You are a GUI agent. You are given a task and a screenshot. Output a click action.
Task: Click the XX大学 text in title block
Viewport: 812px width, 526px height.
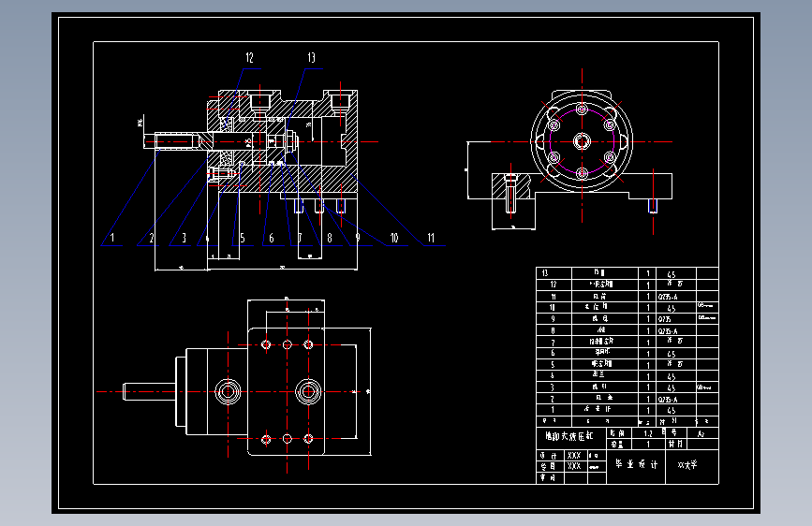687,465
